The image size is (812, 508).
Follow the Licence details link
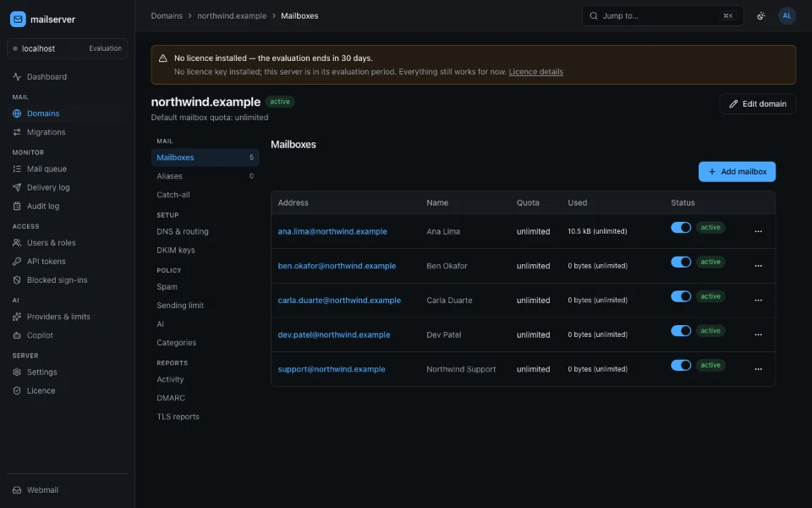point(536,71)
